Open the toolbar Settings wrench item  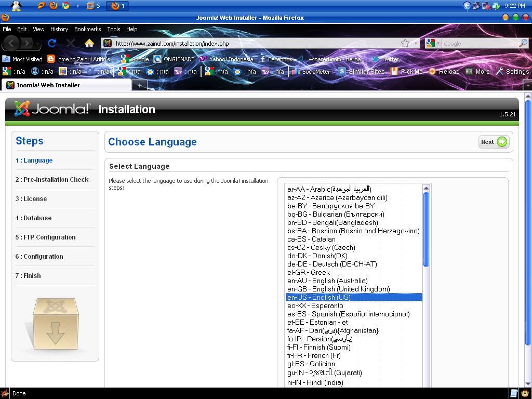pyautogui.click(x=512, y=72)
